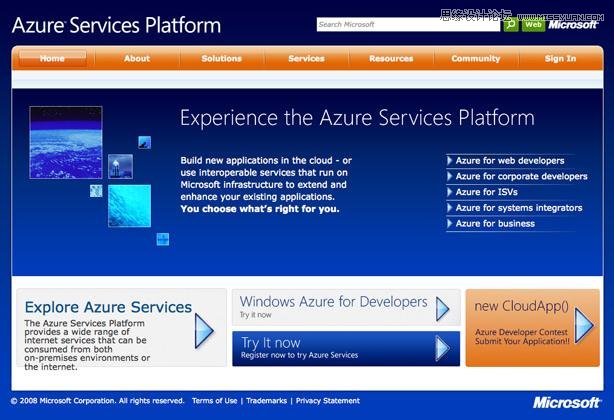Click the Microsoft logo in the footer
The width and height of the screenshot is (614, 420).
click(566, 402)
